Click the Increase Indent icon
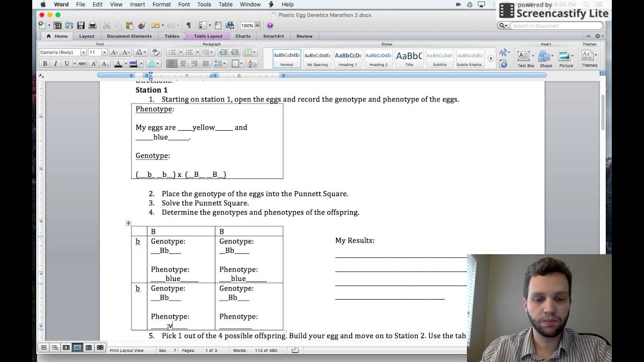The image size is (644, 362). point(235,52)
